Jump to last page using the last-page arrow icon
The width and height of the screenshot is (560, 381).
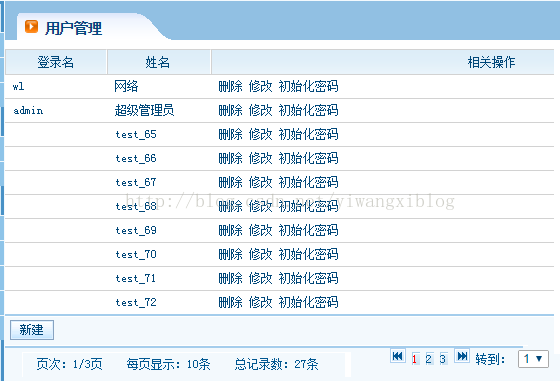click(x=462, y=356)
